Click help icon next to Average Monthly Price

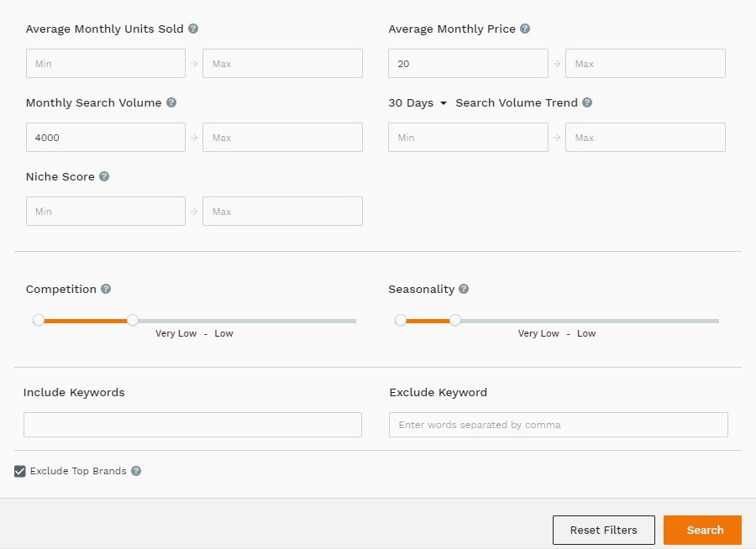pyautogui.click(x=525, y=29)
